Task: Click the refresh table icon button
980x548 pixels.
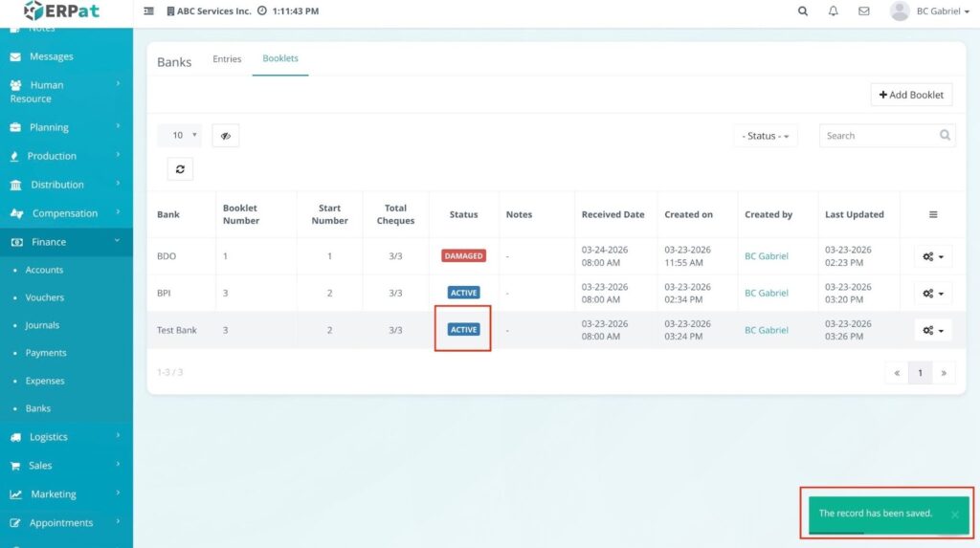Action: [179, 169]
